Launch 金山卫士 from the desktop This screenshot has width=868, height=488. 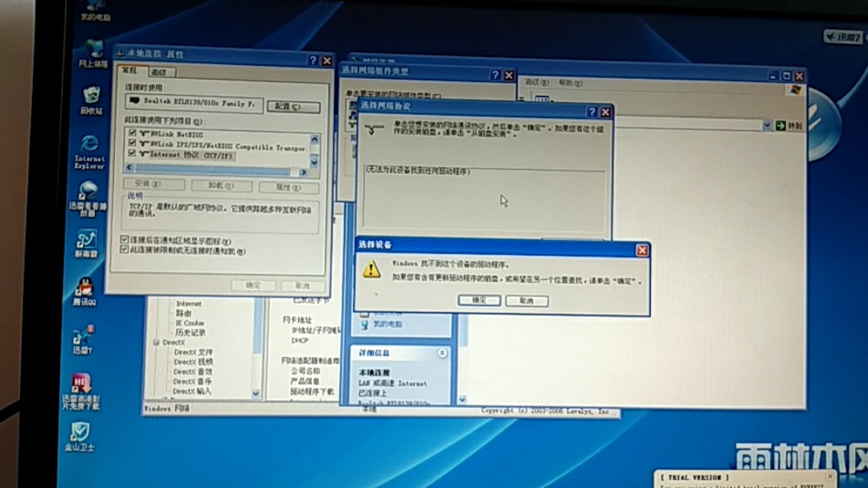[79, 437]
